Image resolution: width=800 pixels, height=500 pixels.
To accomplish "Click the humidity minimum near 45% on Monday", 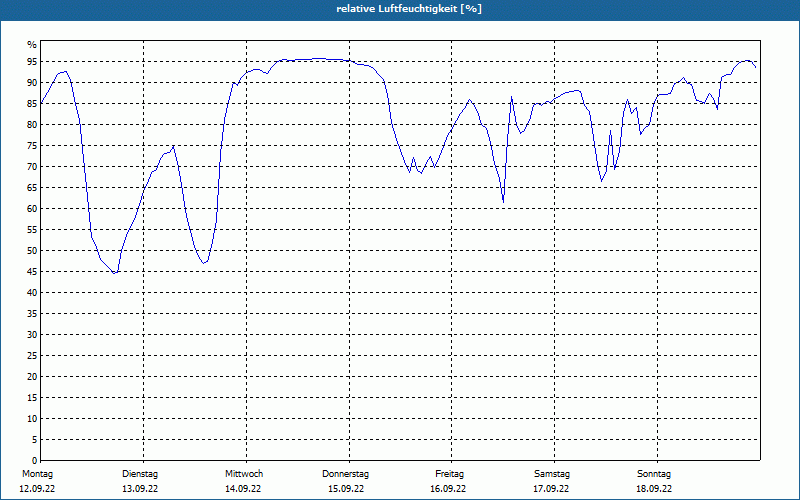I will click(115, 273).
